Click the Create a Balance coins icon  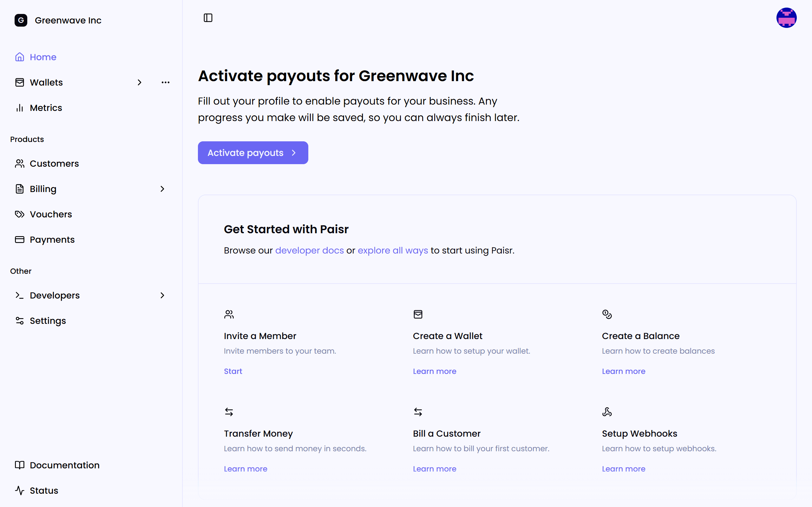click(x=607, y=314)
